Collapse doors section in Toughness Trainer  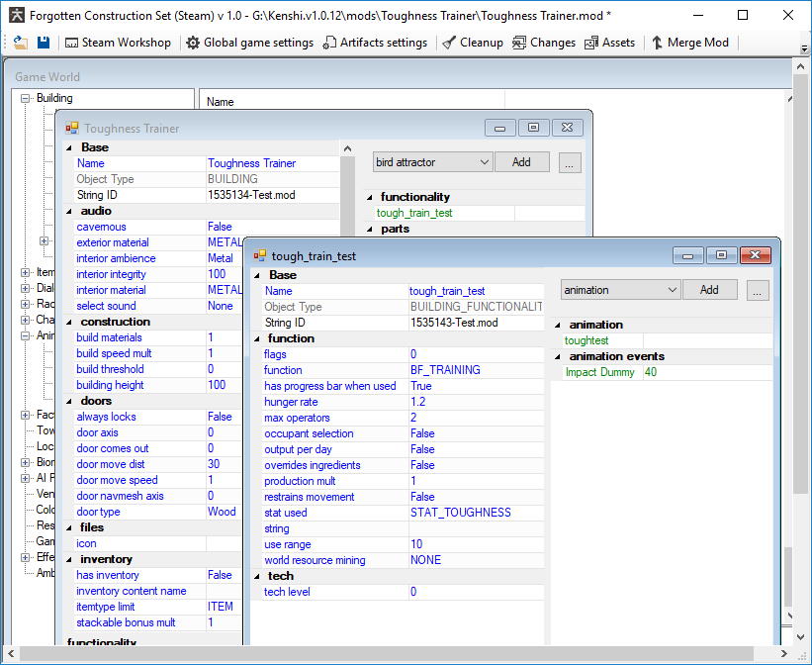(x=69, y=401)
